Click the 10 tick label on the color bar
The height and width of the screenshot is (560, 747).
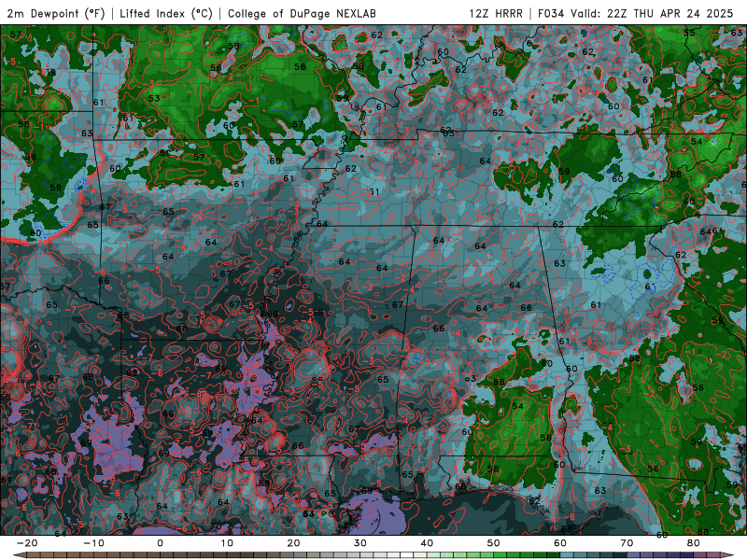(x=227, y=543)
